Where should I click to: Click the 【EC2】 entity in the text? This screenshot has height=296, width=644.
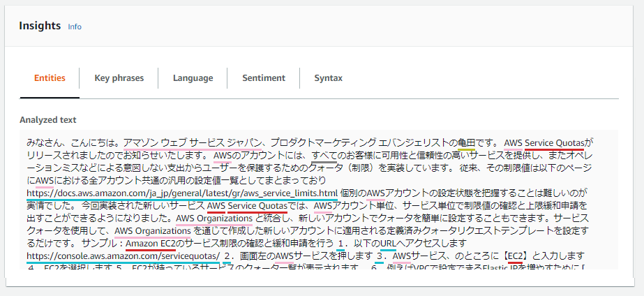(x=515, y=256)
